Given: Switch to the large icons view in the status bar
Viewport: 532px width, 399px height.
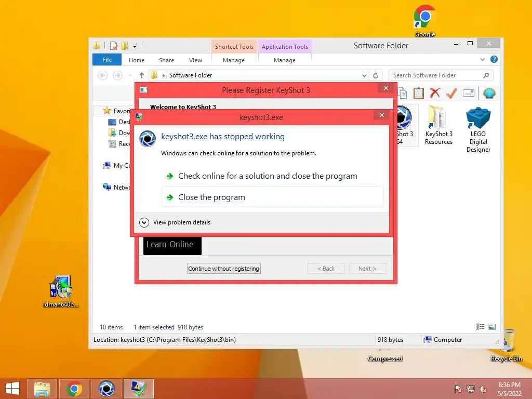Looking at the screenshot, I should click(x=492, y=327).
